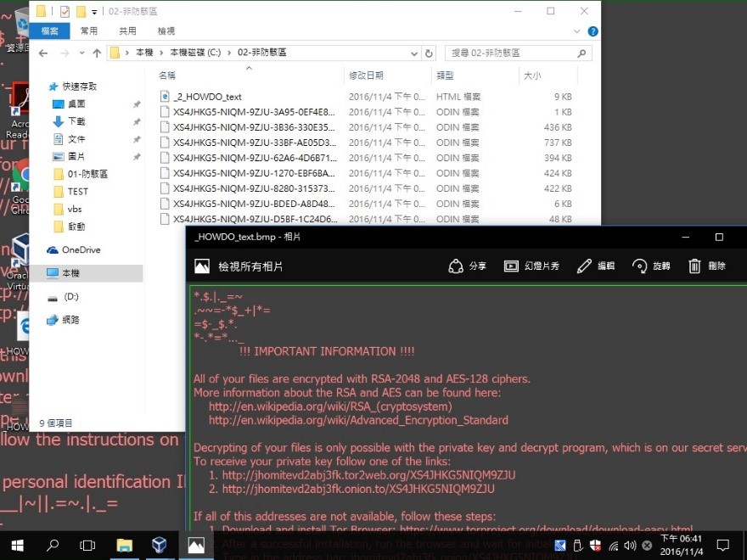The width and height of the screenshot is (747, 560).
Task: Select the _2_HOWDO_text HTML file
Action: pos(207,97)
